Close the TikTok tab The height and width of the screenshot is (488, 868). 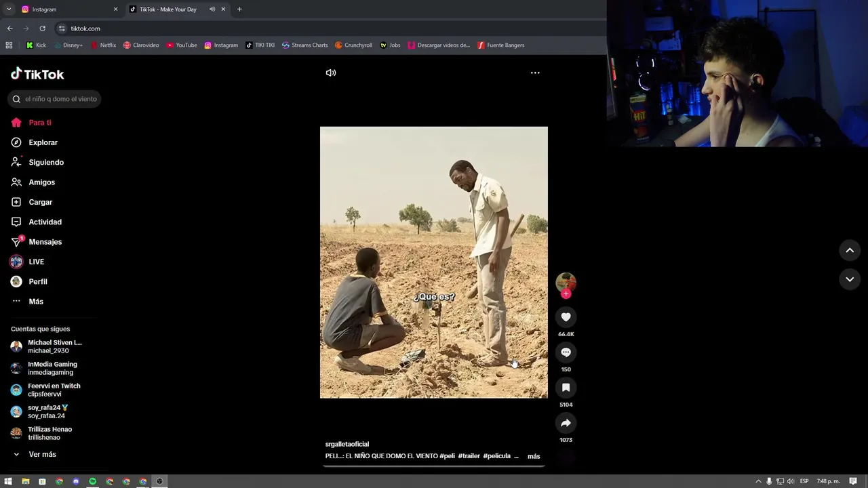click(x=223, y=9)
